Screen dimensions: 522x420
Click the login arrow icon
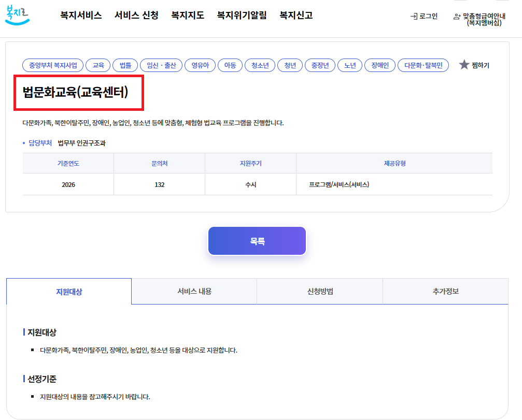point(414,16)
